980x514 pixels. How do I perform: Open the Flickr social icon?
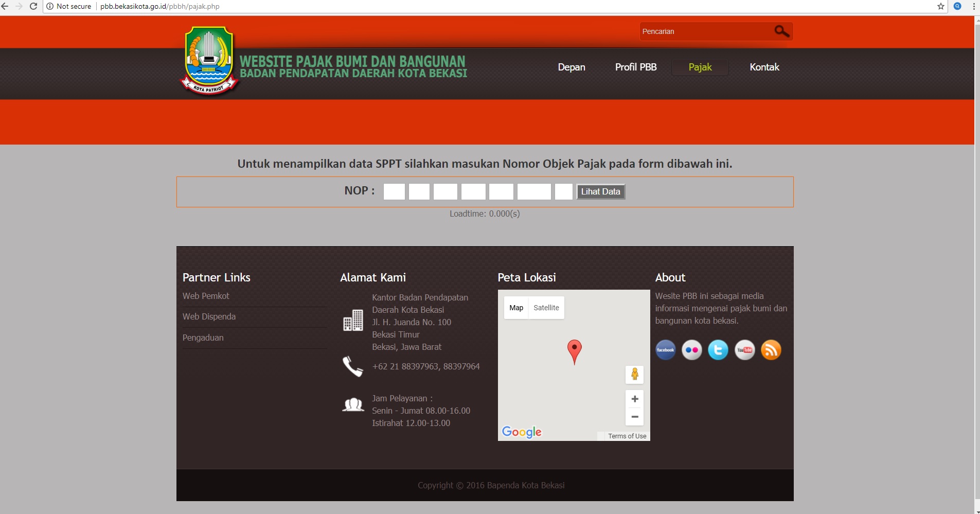(691, 350)
